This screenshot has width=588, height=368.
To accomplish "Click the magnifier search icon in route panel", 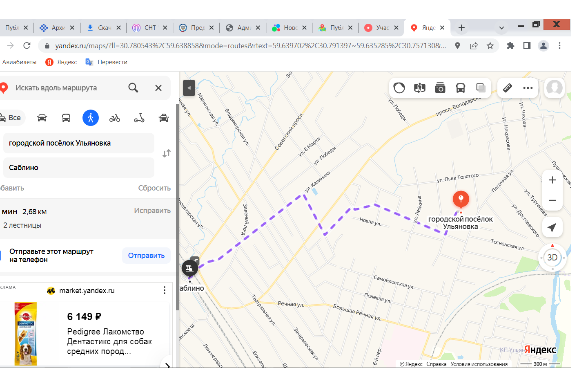I will [133, 88].
